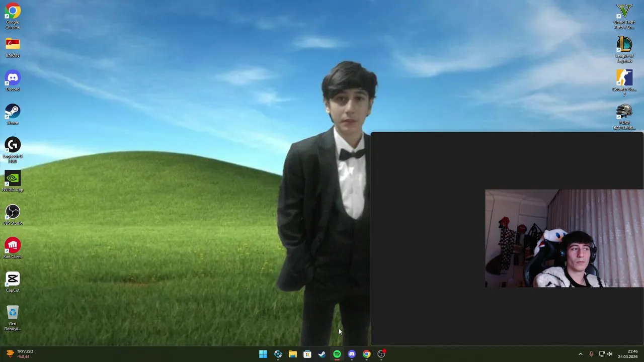
Task: Open the TRY/USD currency widget
Action: pyautogui.click(x=19, y=354)
